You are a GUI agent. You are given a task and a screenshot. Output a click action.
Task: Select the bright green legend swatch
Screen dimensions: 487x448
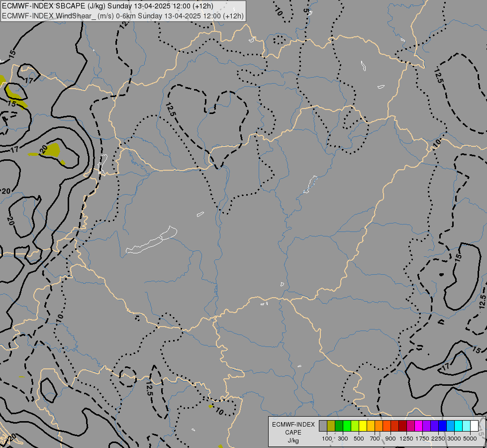(x=347, y=426)
